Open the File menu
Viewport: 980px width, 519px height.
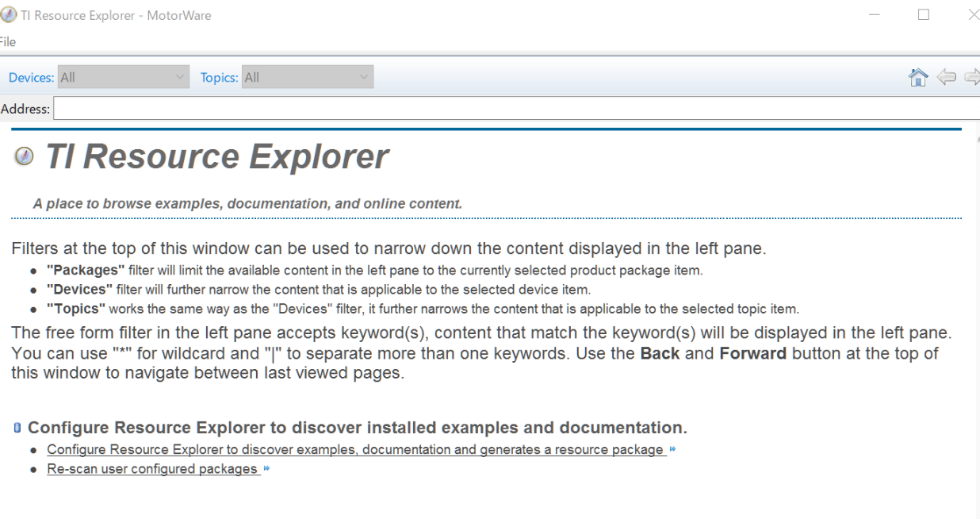(x=7, y=42)
